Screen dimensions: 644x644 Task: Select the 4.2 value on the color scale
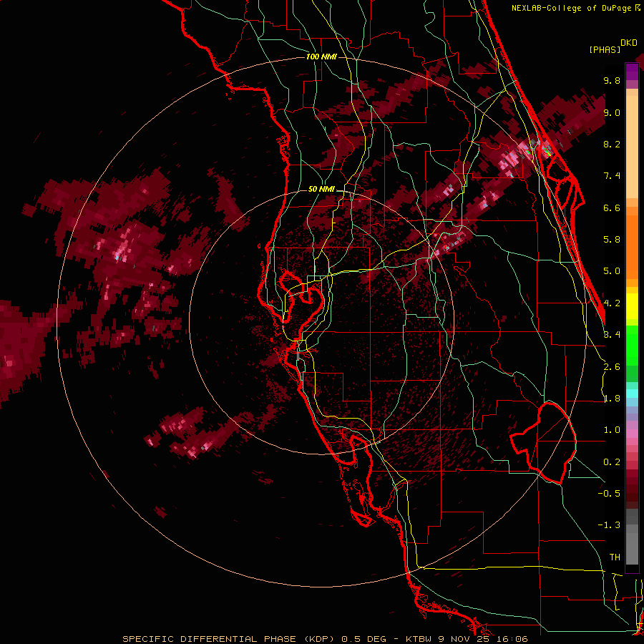[x=612, y=303]
